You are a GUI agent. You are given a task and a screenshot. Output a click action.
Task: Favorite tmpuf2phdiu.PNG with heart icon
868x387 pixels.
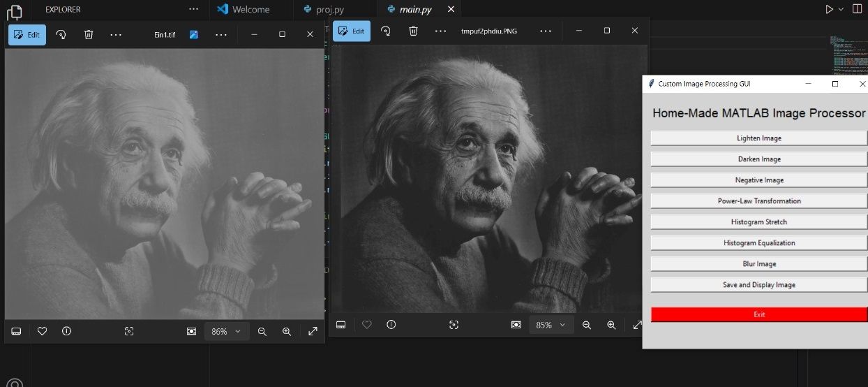pyautogui.click(x=366, y=325)
